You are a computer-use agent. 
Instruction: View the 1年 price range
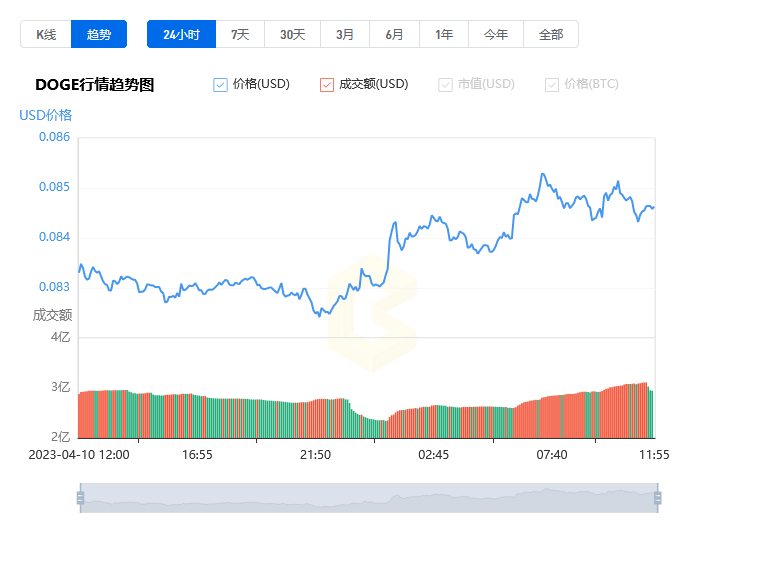444,34
